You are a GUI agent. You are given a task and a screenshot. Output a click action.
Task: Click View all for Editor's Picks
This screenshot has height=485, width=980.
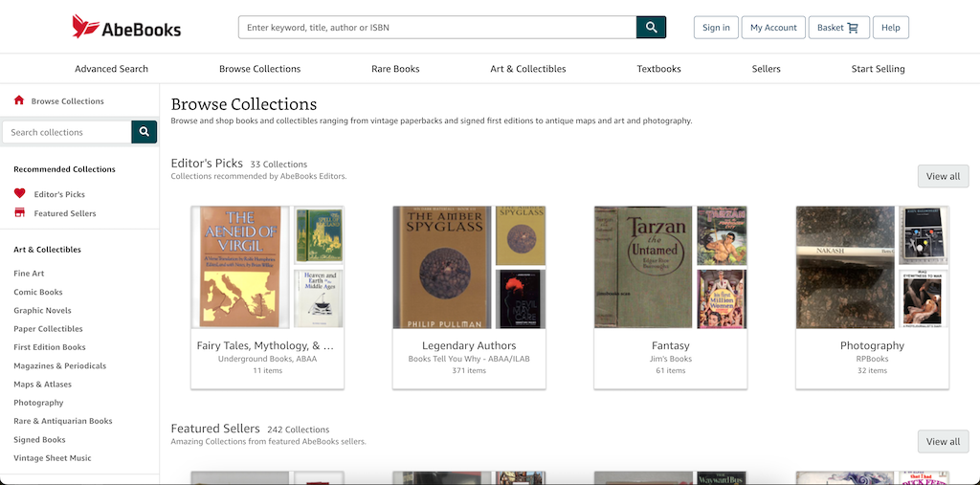pos(943,176)
